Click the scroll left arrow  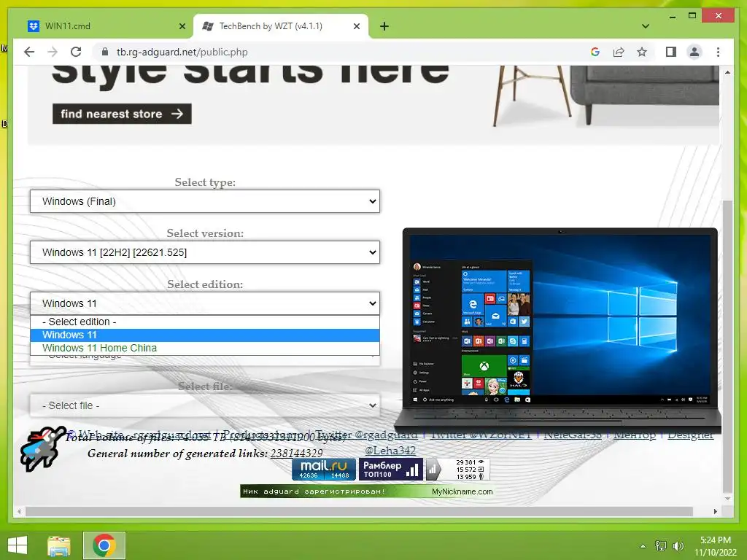click(19, 511)
